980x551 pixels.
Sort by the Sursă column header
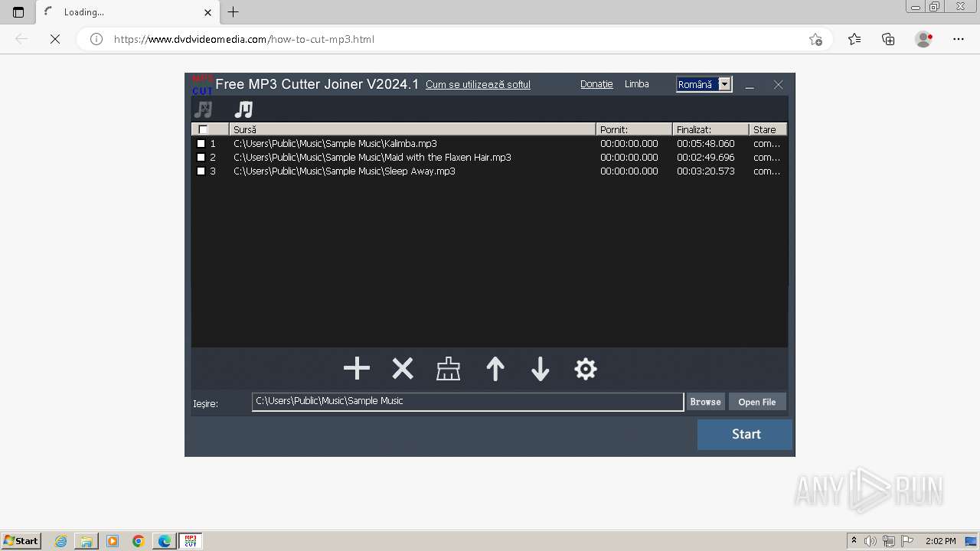412,129
